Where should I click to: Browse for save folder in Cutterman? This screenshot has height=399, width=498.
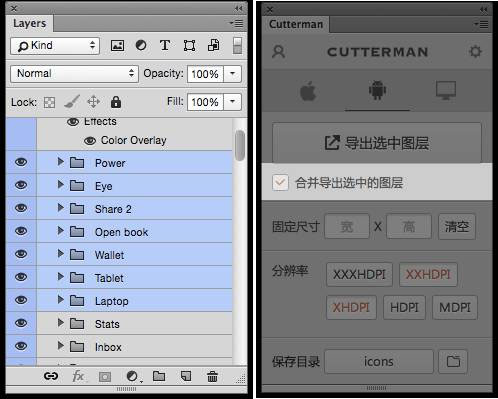coord(453,361)
